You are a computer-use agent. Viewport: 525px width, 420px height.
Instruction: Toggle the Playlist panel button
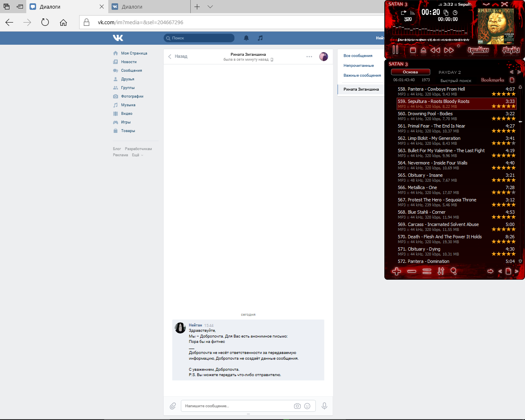click(x=511, y=50)
